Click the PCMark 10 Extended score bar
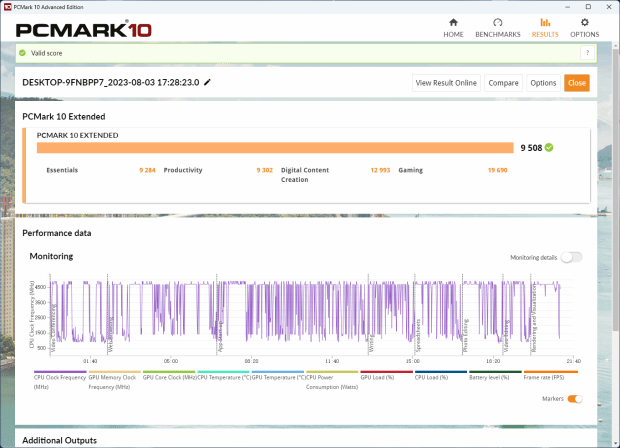The image size is (620, 448). coord(275,147)
